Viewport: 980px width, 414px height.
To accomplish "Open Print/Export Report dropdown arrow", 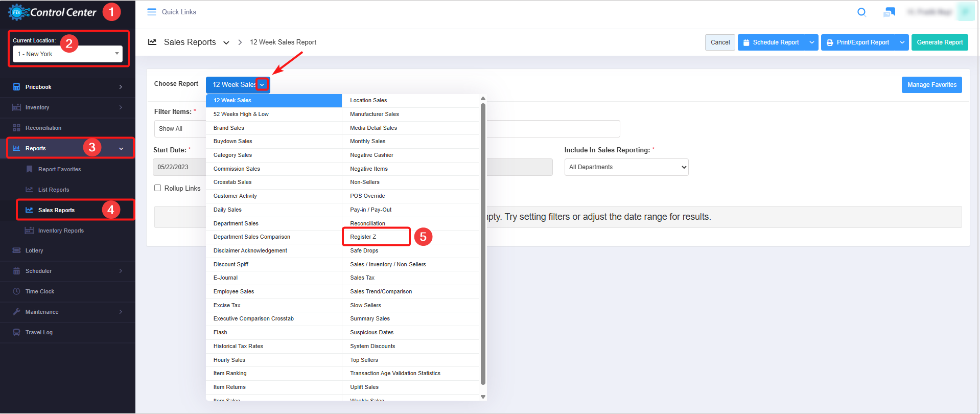I will tap(902, 42).
